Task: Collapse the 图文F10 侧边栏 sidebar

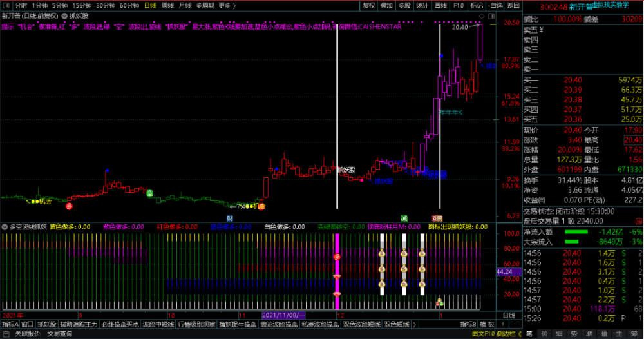Action: click(497, 334)
